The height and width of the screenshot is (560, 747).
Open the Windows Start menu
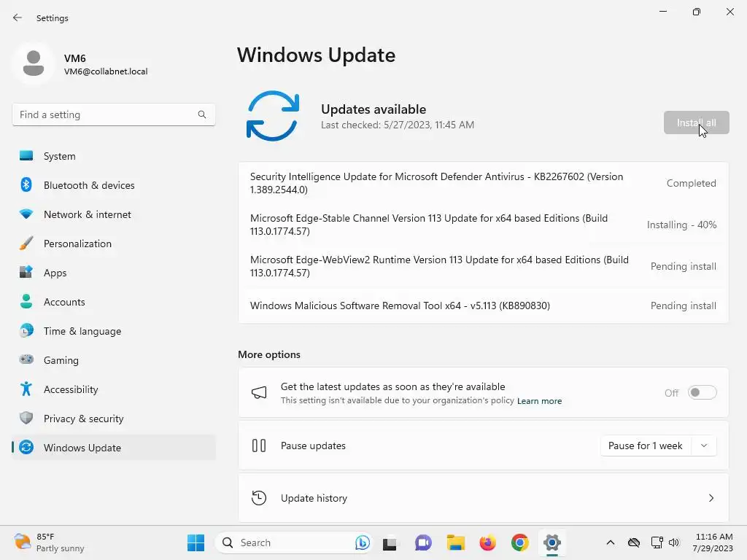[x=196, y=542]
